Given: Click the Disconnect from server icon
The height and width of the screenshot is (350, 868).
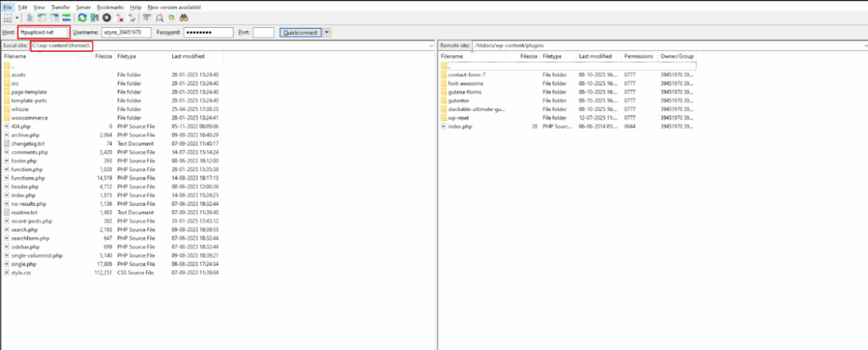Looking at the screenshot, I should pyautogui.click(x=119, y=18).
